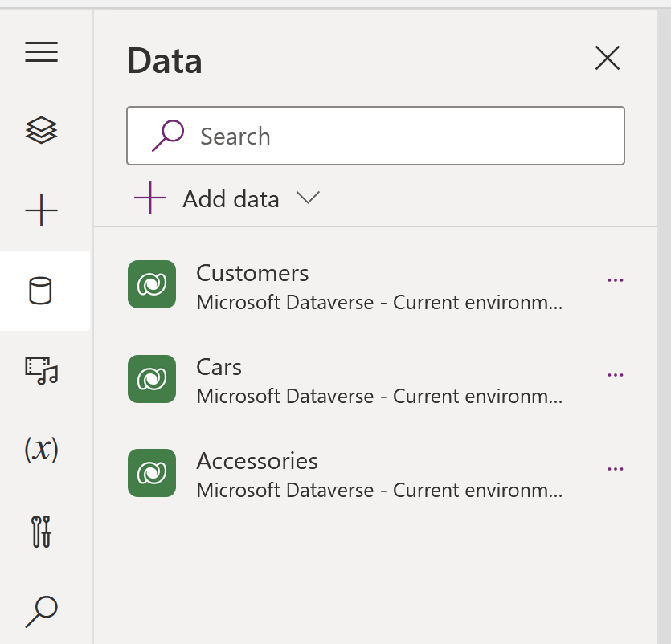The image size is (671, 644).
Task: Expand the Add data chevron dropdown
Action: [308, 198]
